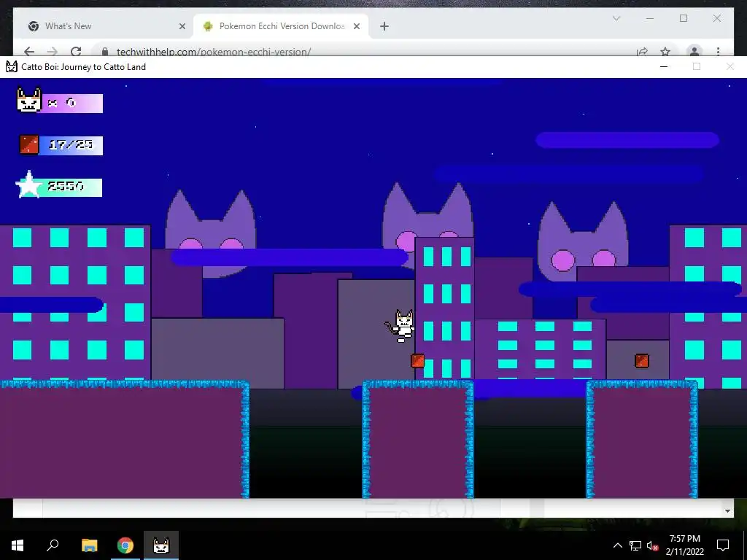This screenshot has width=747, height=560.
Task: Select Catto Boi game in taskbar
Action: point(161,545)
